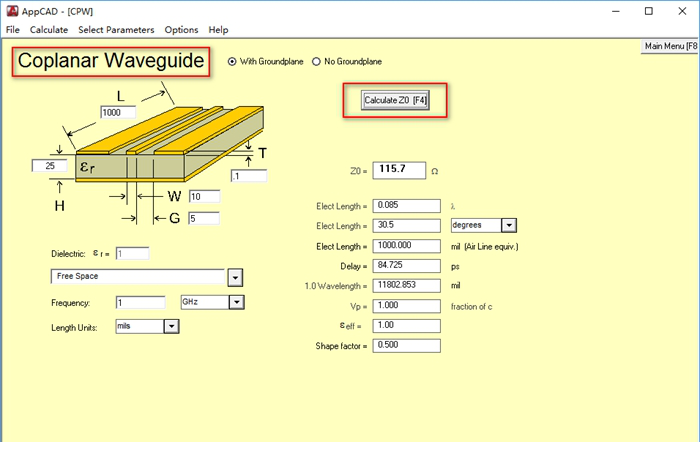Click the Elect Length 30.5 field
The image size is (700, 459).
pyautogui.click(x=406, y=225)
